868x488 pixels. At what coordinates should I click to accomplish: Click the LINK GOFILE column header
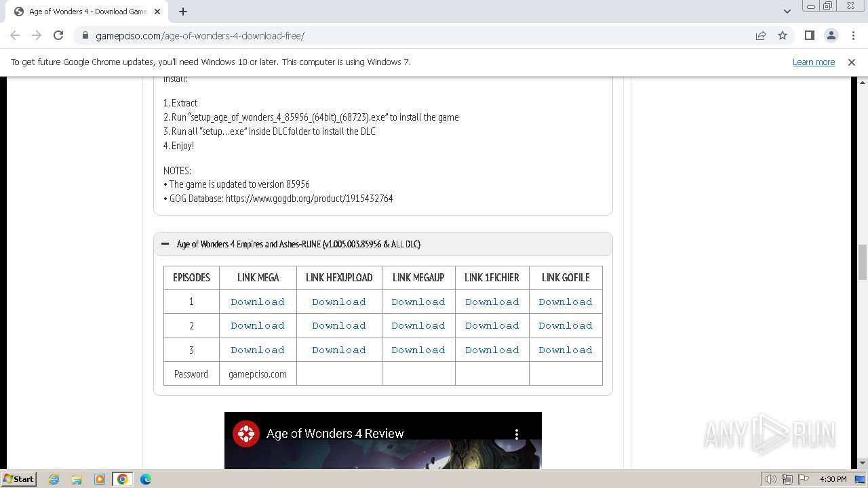click(x=566, y=277)
